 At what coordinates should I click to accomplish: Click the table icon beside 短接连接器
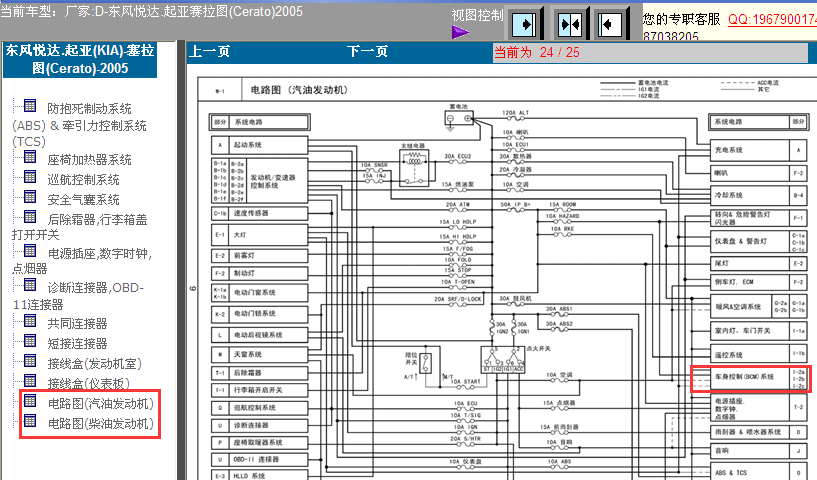coord(30,340)
